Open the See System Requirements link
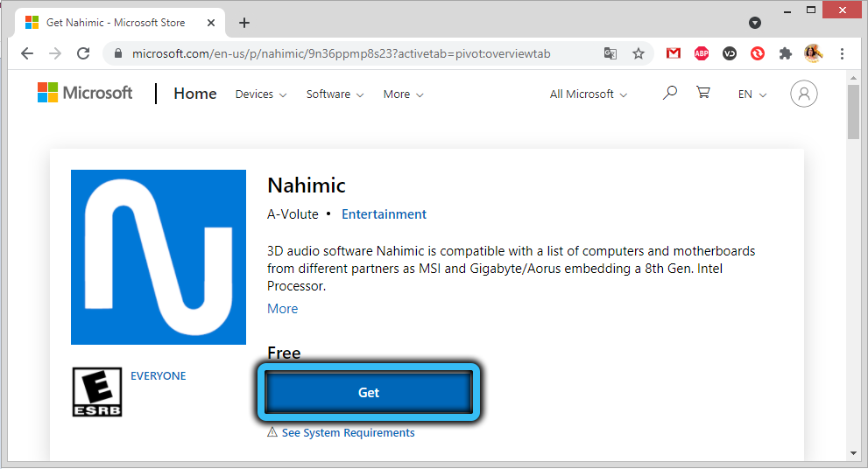Image resolution: width=868 pixels, height=469 pixels. [x=348, y=433]
